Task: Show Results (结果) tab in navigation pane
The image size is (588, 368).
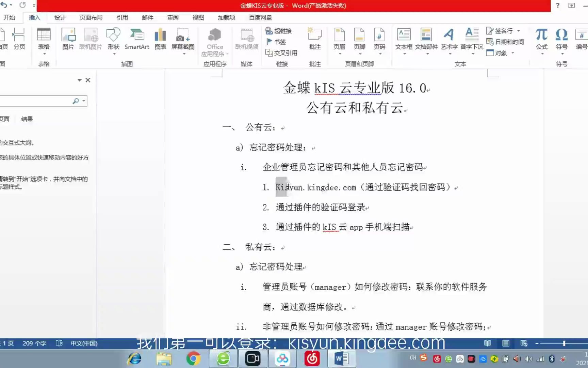Action: click(27, 119)
